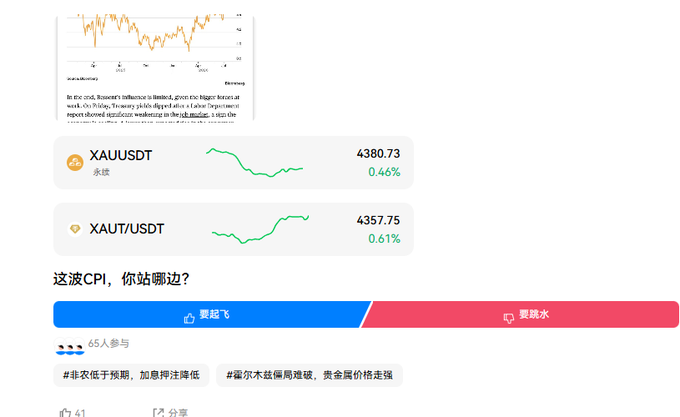680x417 pixels.
Task: Vote 要跳水 in the red poll bar
Action: (x=520, y=314)
